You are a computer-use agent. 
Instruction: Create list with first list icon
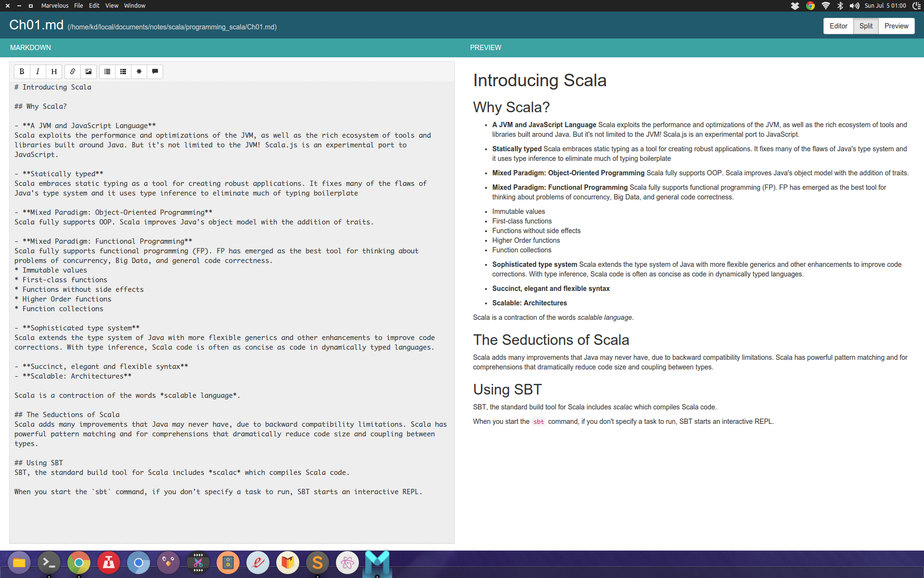tap(107, 72)
